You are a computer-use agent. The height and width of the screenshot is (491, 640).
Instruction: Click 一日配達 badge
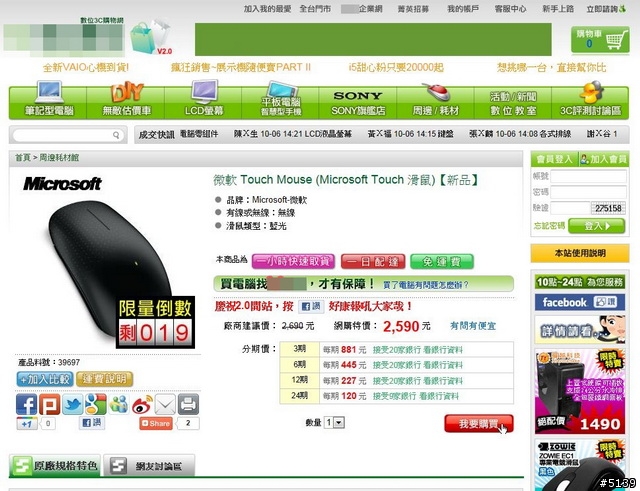tap(373, 261)
